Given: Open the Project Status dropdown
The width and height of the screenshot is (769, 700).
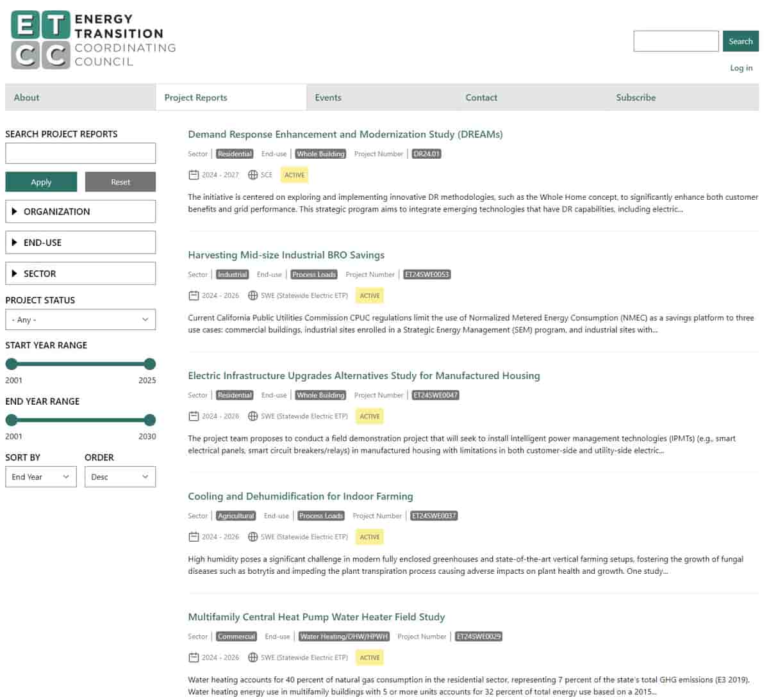Looking at the screenshot, I should (x=80, y=320).
